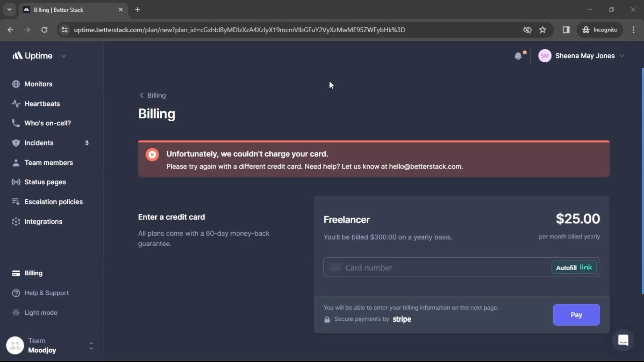
Task: Click the Integrations icon in sidebar
Action: (16, 222)
